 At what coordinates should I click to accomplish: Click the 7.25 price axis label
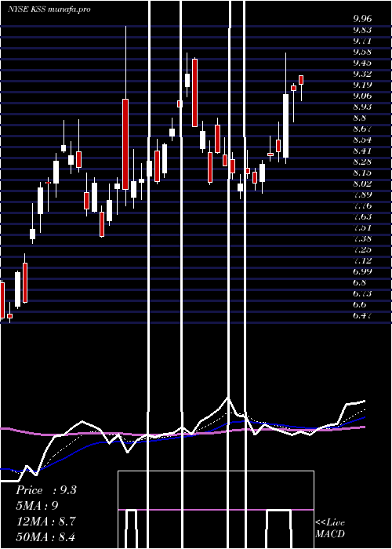pos(362,249)
